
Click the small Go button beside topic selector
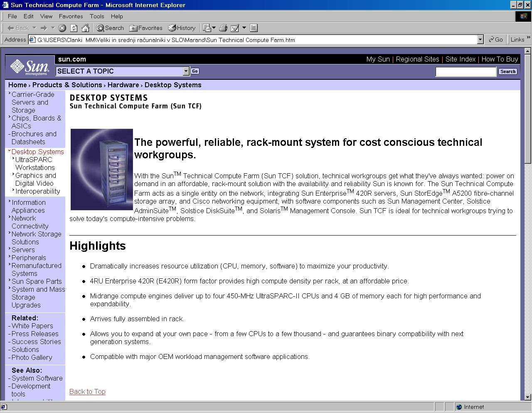195,71
